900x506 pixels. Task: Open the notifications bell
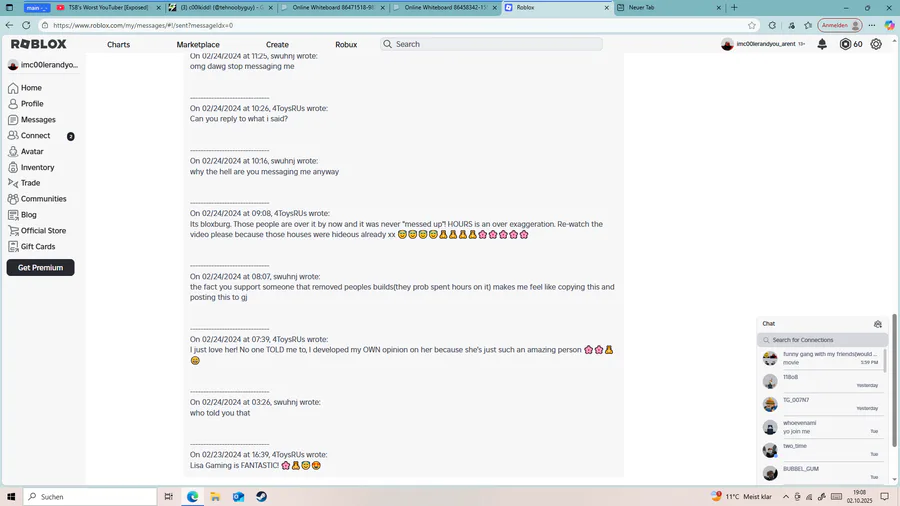822,44
